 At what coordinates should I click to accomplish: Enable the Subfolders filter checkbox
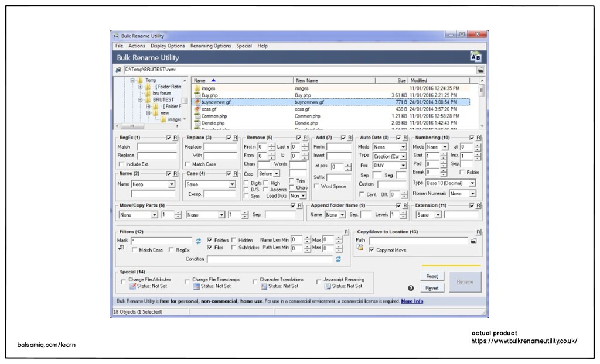tap(234, 248)
